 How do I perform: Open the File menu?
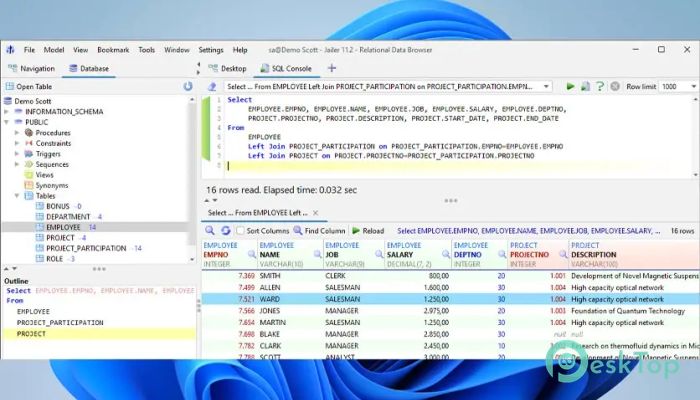click(x=29, y=50)
